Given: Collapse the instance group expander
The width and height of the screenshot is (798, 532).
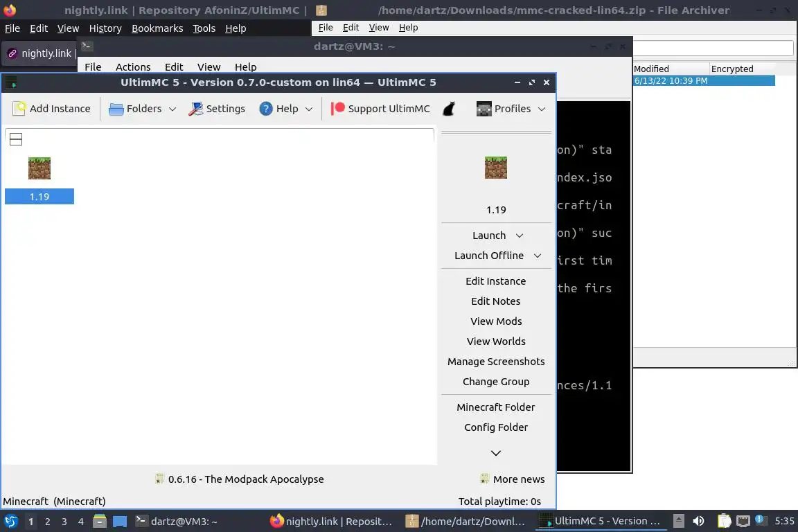Looking at the screenshot, I should pos(16,139).
